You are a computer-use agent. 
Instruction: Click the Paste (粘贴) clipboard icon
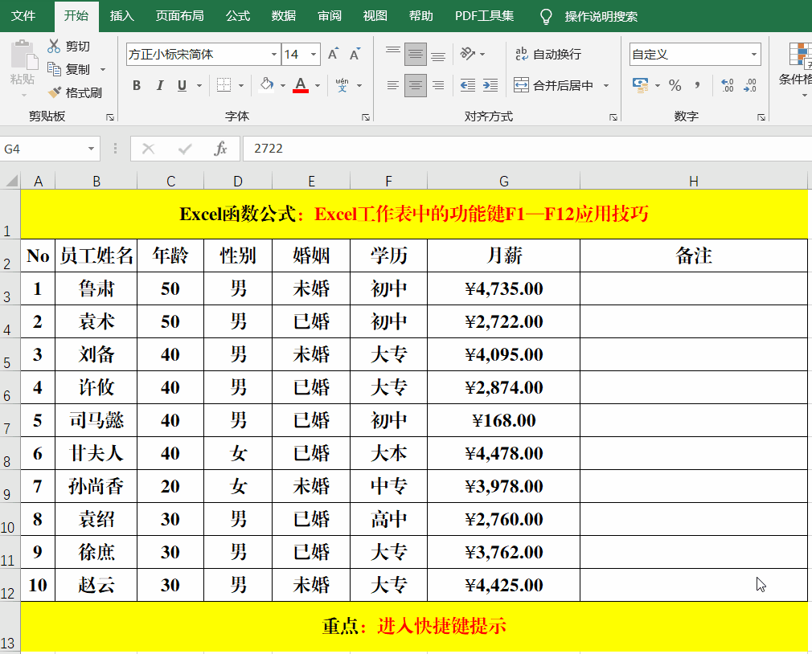[x=23, y=55]
